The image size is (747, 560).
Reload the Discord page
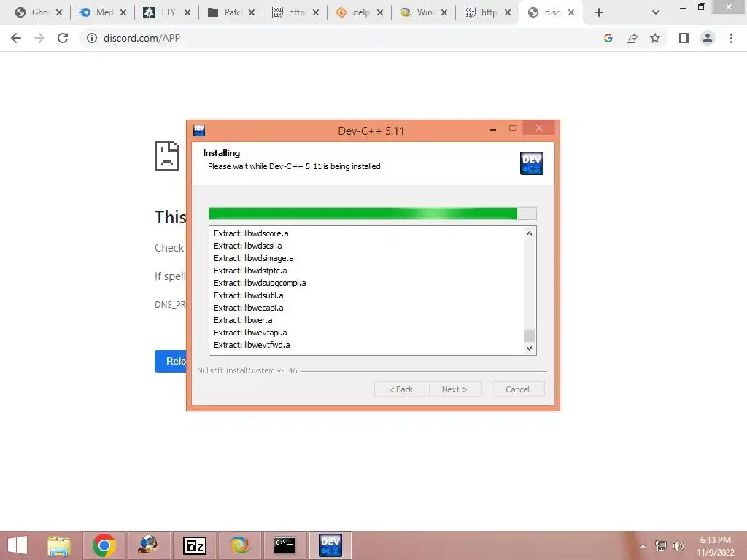[63, 38]
